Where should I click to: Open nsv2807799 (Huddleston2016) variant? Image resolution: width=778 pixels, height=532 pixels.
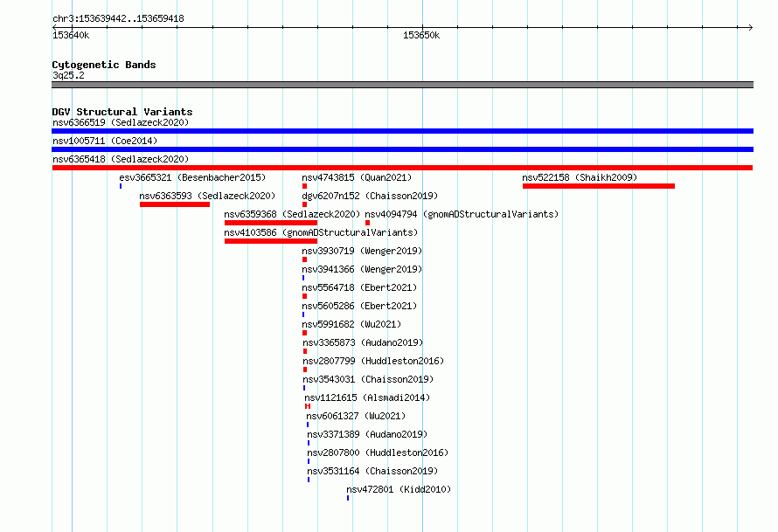[x=373, y=361]
